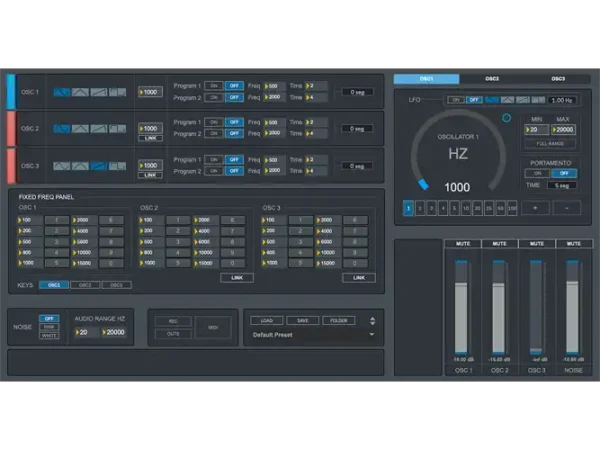600x450 pixels.
Task: Choose the LFO sawtooth wave shape
Action: tap(523, 100)
